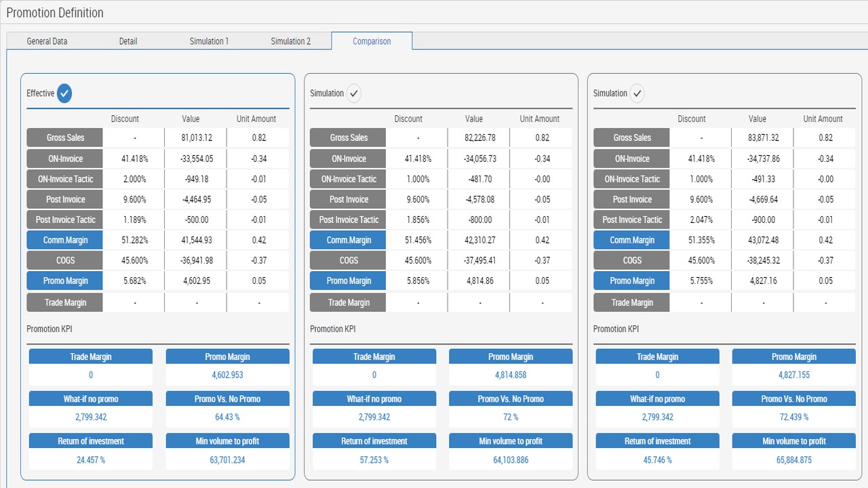Toggle the blue checkmark next to Effective
Screen dimensions: 868x488
click(x=64, y=94)
